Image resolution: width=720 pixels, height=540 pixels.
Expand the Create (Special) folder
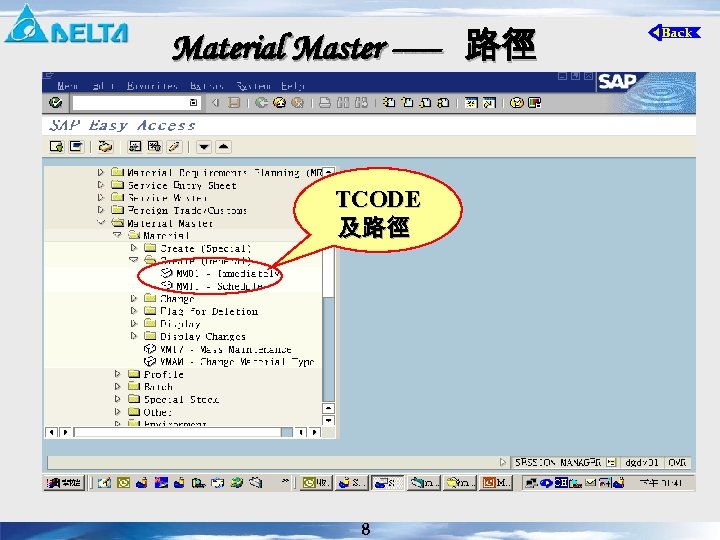pos(134,248)
